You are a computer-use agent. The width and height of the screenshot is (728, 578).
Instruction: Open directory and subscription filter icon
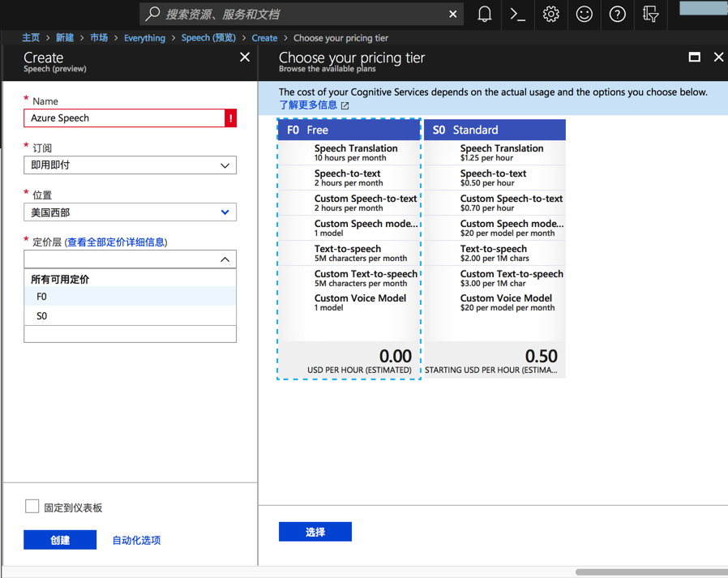tap(650, 15)
